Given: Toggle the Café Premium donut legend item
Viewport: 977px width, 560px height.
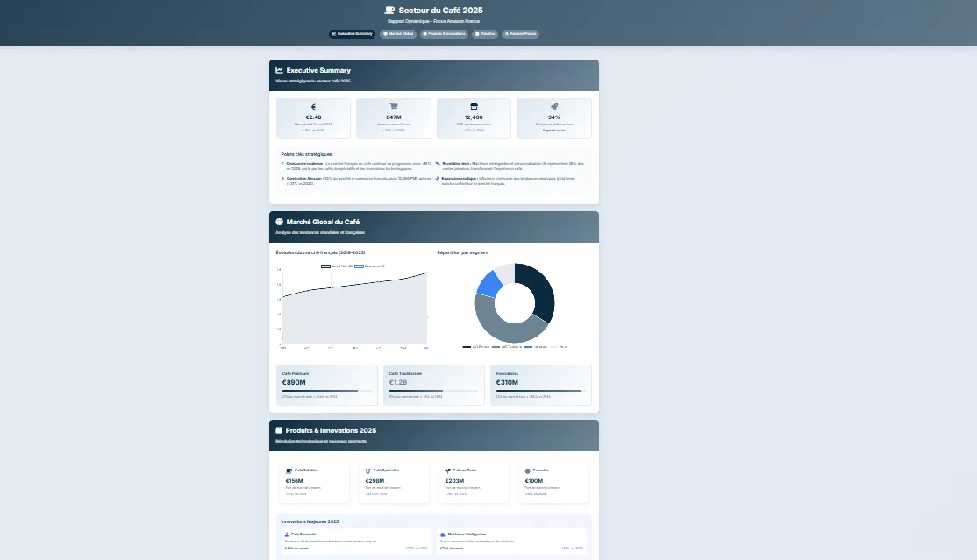Looking at the screenshot, I should (x=476, y=347).
